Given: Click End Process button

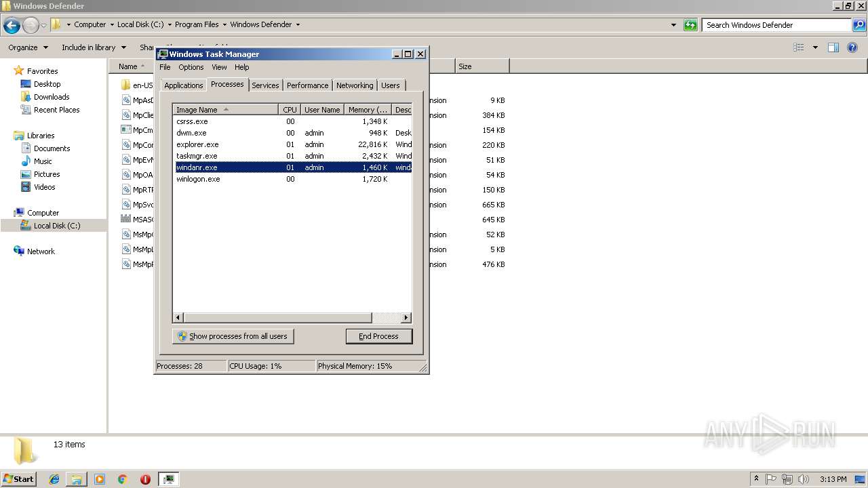Looking at the screenshot, I should coord(379,336).
